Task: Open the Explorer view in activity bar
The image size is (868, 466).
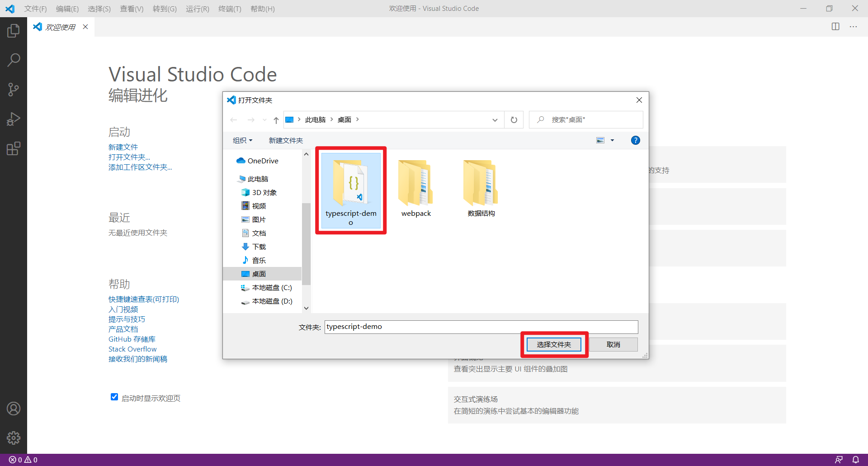Action: [x=14, y=31]
